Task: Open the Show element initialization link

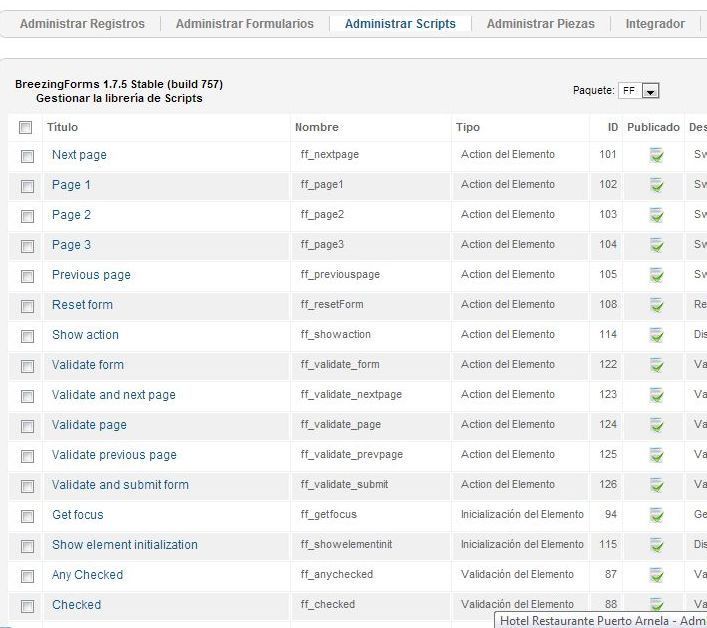Action: click(x=124, y=545)
